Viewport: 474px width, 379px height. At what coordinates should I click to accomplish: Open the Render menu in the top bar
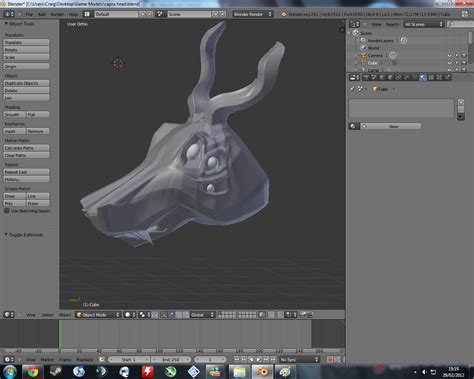point(57,14)
